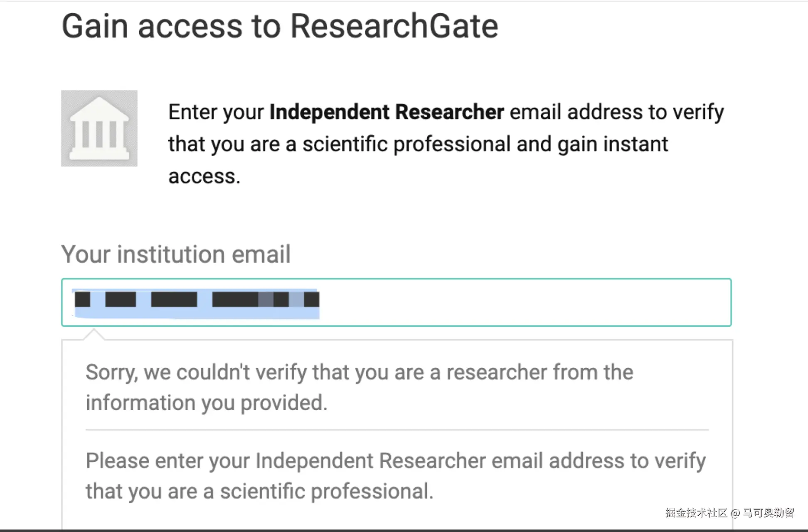Click "Enter your" starting the instructions
This screenshot has width=808, height=532.
pos(216,112)
